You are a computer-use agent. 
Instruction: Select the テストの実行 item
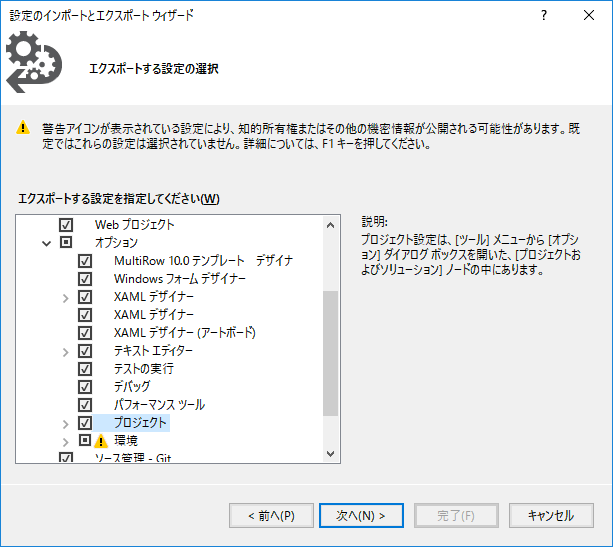pyautogui.click(x=143, y=369)
